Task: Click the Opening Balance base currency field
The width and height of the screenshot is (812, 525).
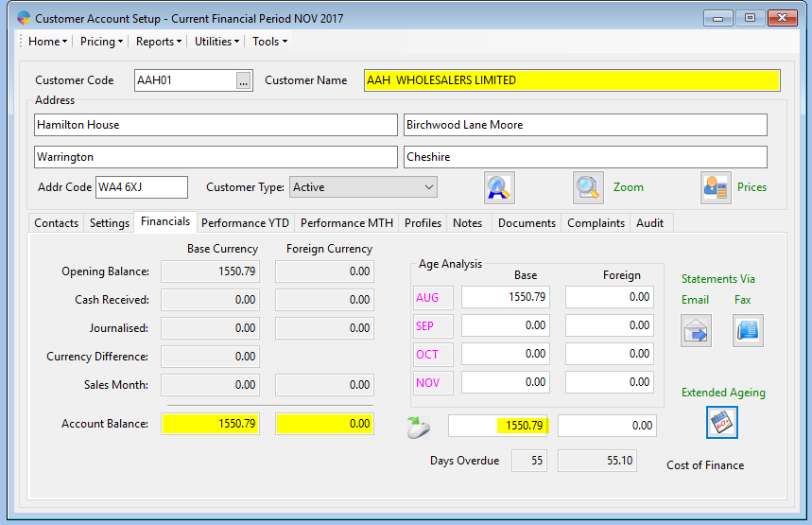Action: 210,271
